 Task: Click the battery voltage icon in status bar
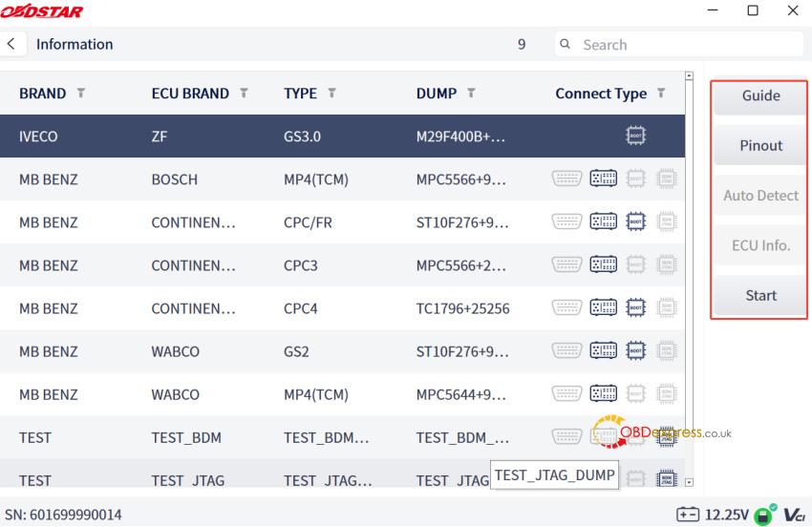point(687,515)
